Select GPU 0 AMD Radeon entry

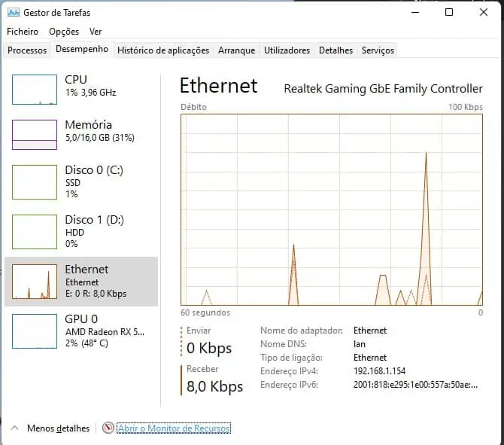coord(81,331)
